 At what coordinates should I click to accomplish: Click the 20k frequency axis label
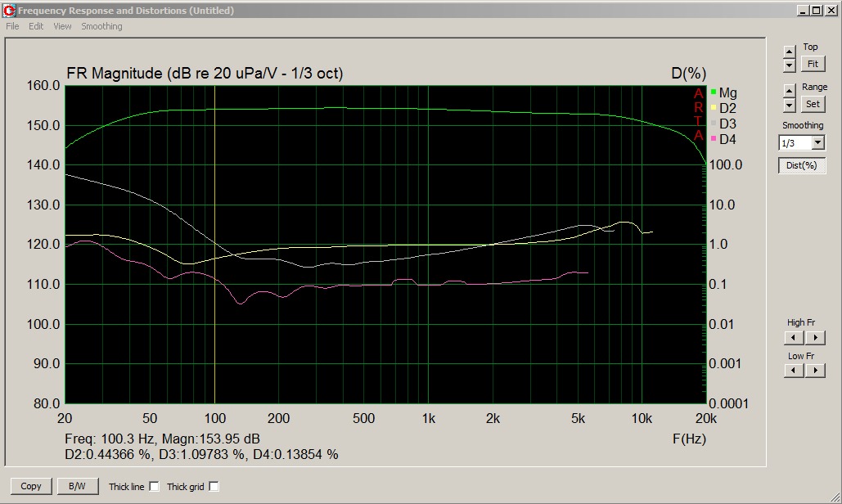click(706, 419)
